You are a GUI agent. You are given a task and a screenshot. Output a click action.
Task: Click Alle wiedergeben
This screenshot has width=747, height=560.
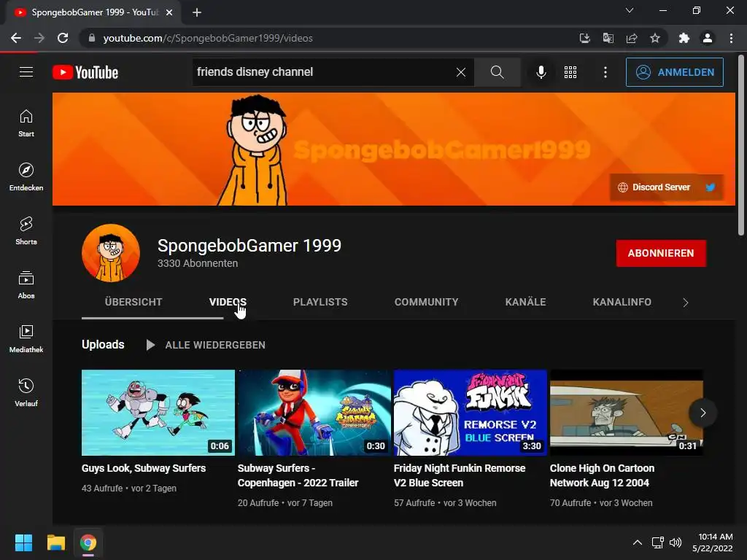(206, 345)
